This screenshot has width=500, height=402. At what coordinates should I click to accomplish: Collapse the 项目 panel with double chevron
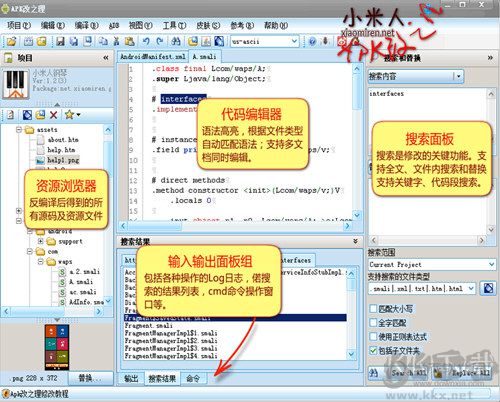point(106,58)
